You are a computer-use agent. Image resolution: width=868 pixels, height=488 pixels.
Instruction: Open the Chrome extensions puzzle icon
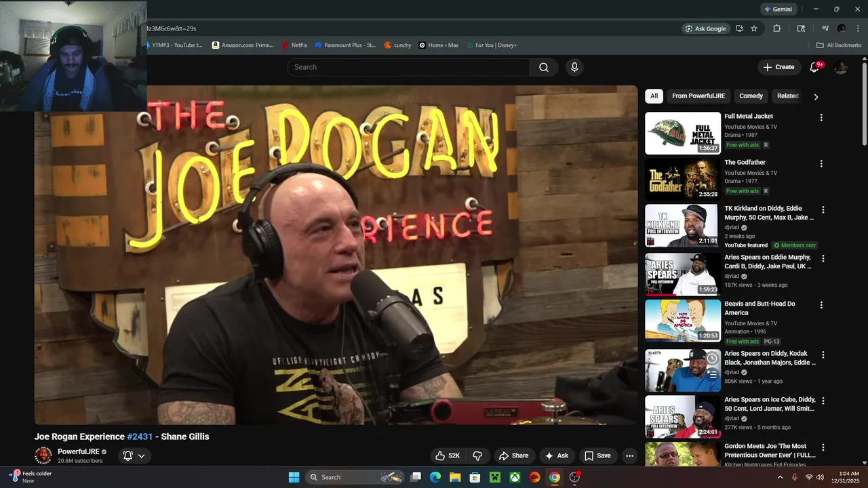(777, 28)
